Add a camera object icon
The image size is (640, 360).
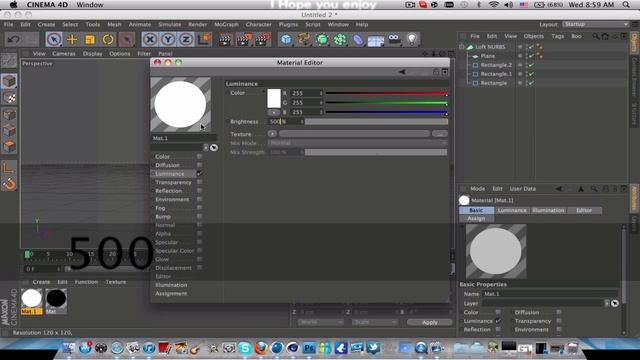coord(394,40)
